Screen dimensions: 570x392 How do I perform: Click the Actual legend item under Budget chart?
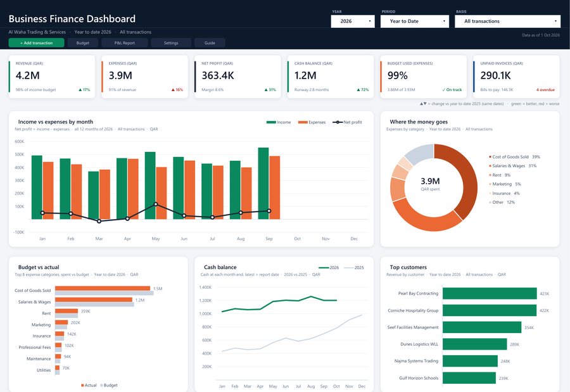pos(89,385)
